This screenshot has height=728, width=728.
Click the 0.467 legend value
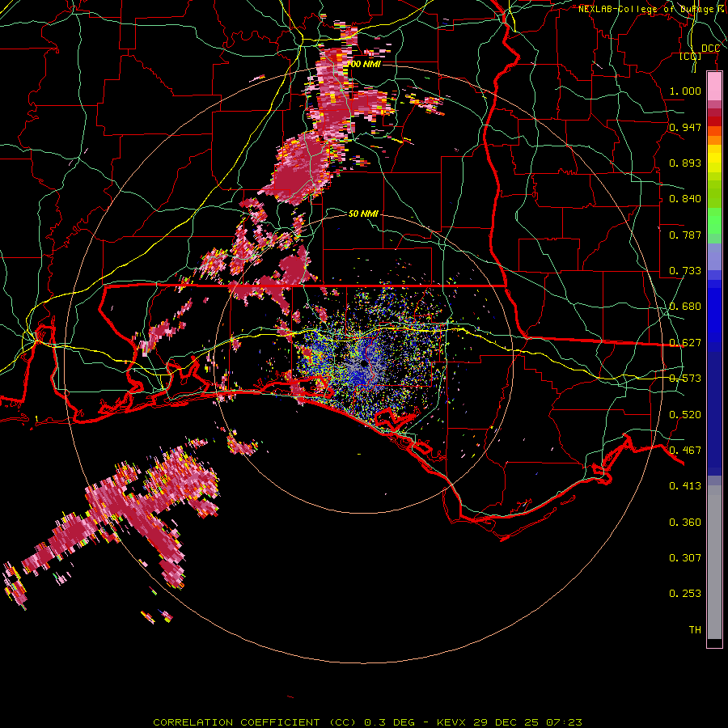coord(685,451)
